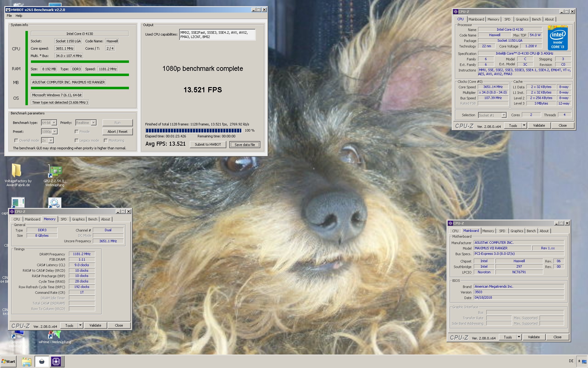Click the title icon of the CPU-Z Mainboard window
Screen dimensions: 588x368
coord(450,223)
